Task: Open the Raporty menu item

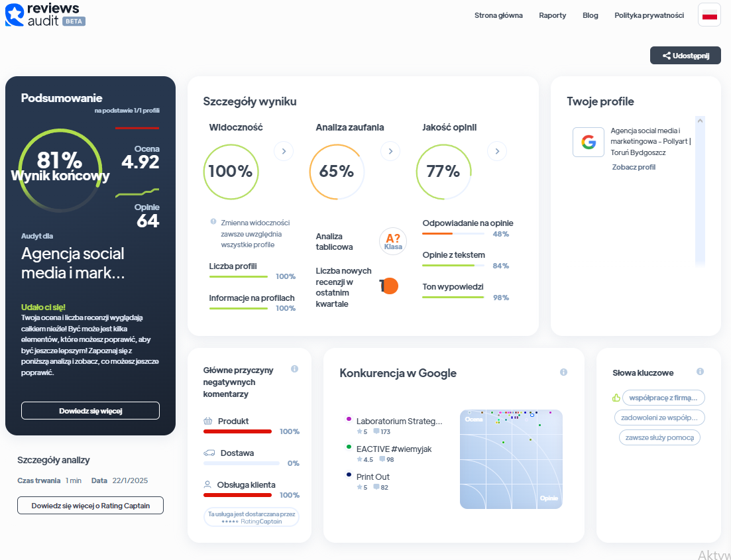Action: pos(553,15)
